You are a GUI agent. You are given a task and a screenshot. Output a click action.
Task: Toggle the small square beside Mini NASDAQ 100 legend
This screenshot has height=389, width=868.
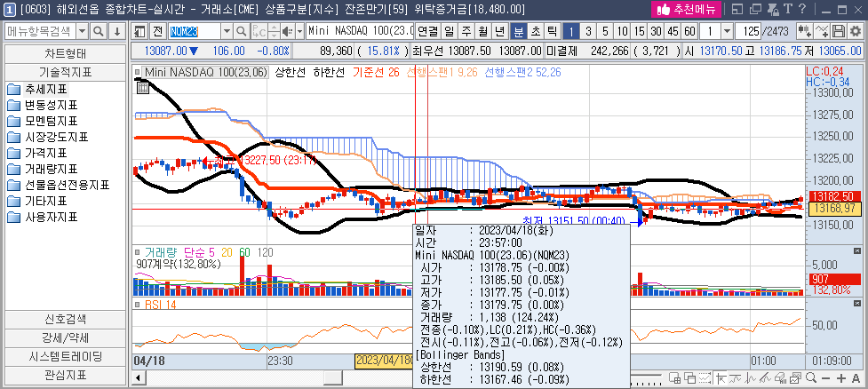click(x=138, y=72)
